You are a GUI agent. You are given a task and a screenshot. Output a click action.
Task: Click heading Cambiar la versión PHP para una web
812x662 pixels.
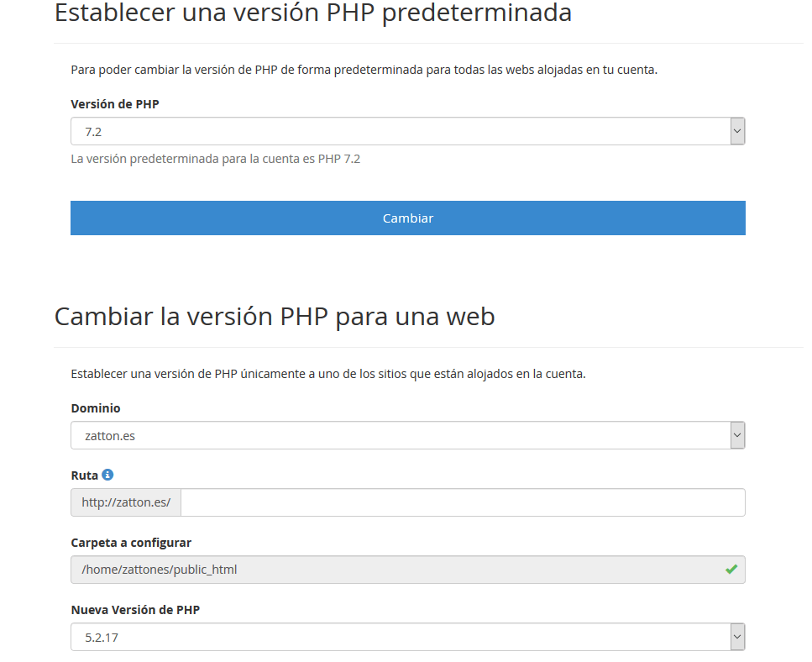pos(275,317)
